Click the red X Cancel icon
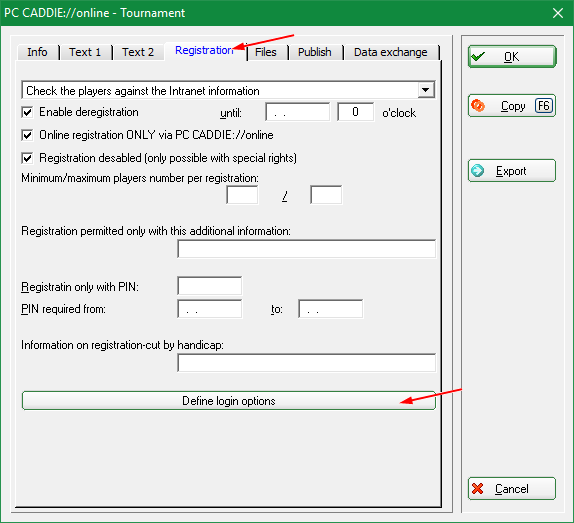Viewport: 574px width, 523px height. click(x=477, y=489)
